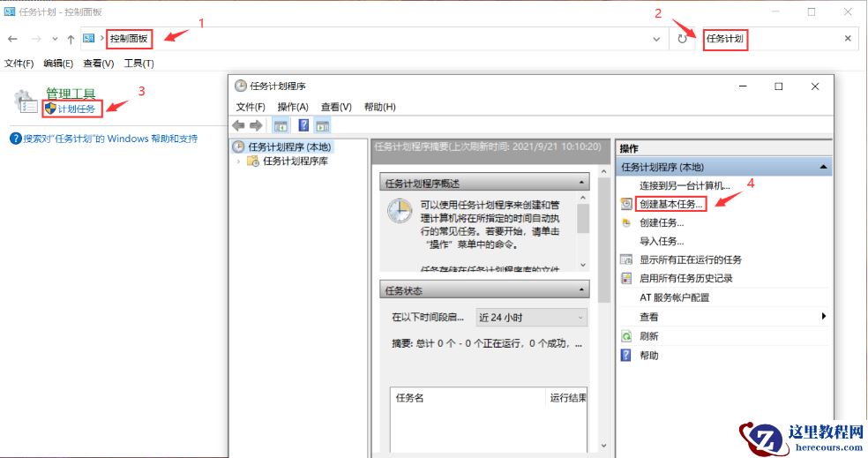This screenshot has height=458, width=868.
Task: Open 帮助(H) menu in Task Scheduler
Action: [x=379, y=107]
